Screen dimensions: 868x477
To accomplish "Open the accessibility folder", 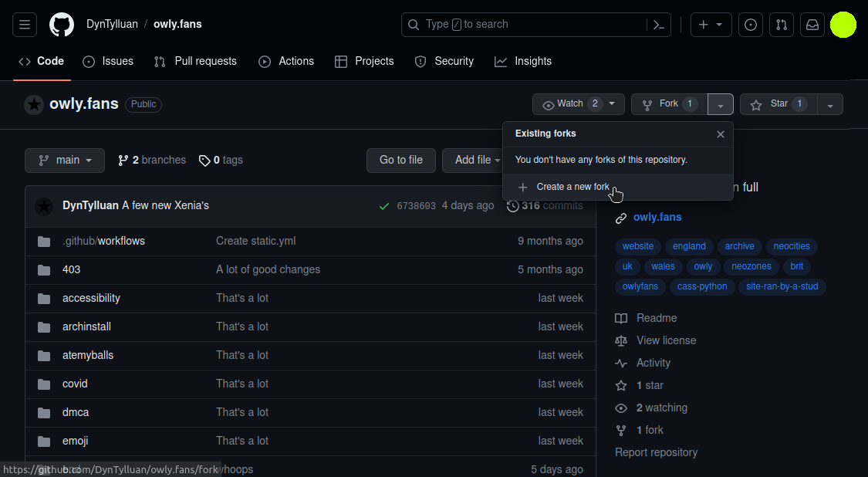I will pyautogui.click(x=91, y=298).
